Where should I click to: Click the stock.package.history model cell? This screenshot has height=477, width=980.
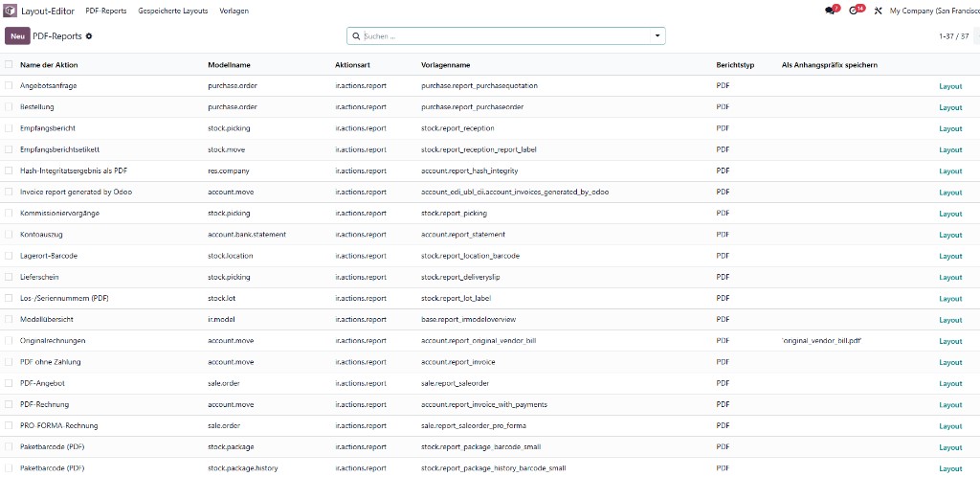[242, 468]
